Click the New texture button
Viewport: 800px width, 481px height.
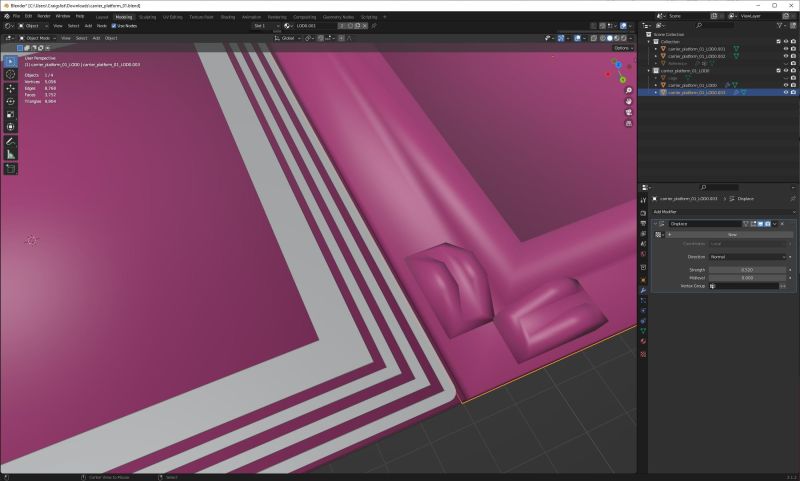(x=732, y=235)
